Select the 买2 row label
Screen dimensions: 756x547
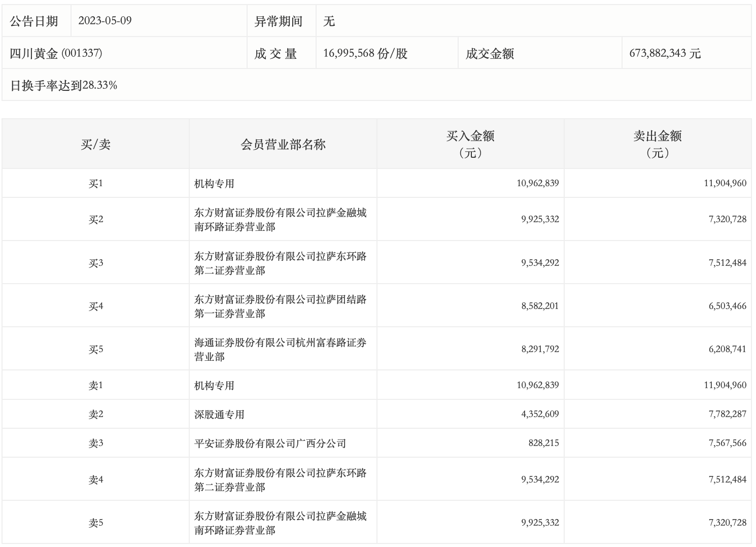point(95,220)
